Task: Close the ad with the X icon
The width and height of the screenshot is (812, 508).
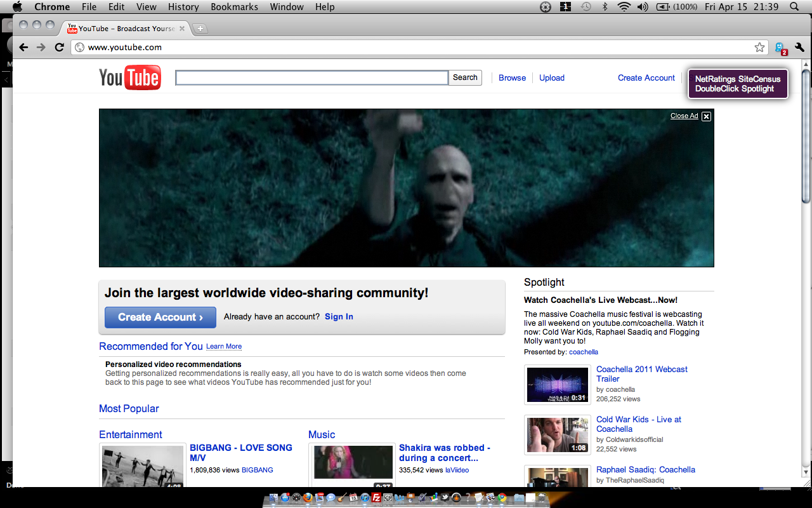Action: pyautogui.click(x=706, y=116)
